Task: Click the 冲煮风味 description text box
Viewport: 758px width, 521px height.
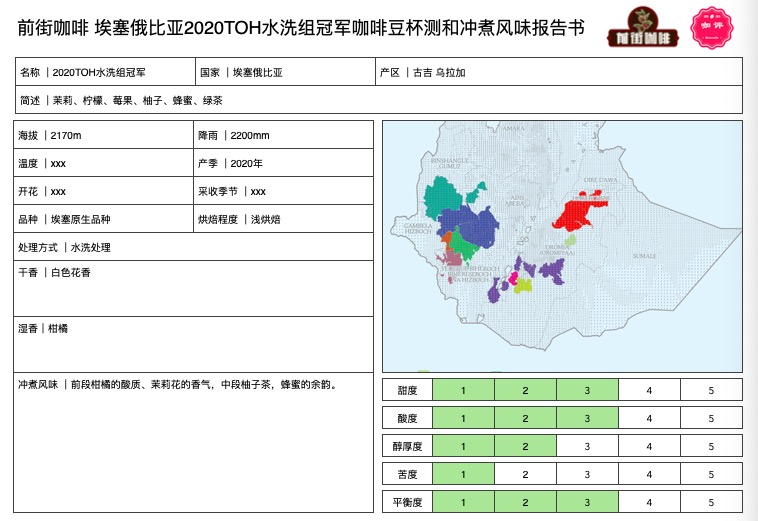Action: click(193, 442)
